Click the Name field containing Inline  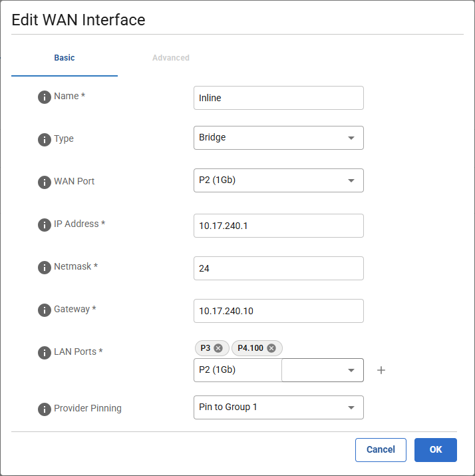click(x=279, y=98)
